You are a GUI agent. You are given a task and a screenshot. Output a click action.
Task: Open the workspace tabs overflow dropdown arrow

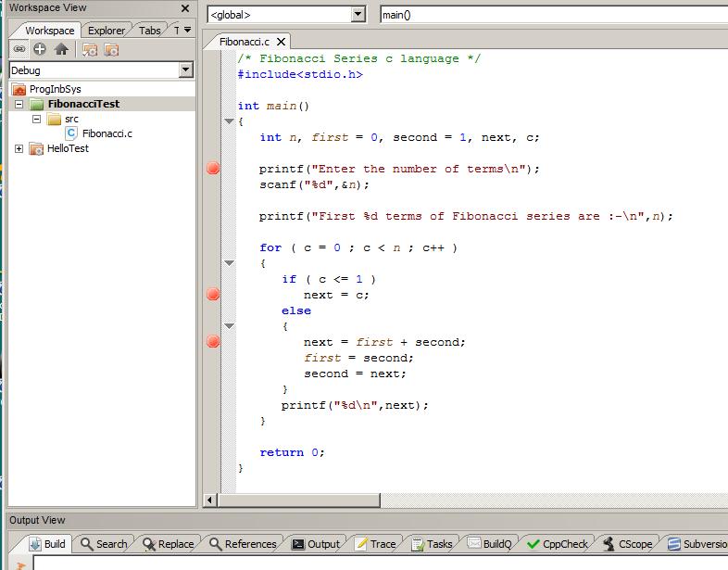[x=188, y=31]
